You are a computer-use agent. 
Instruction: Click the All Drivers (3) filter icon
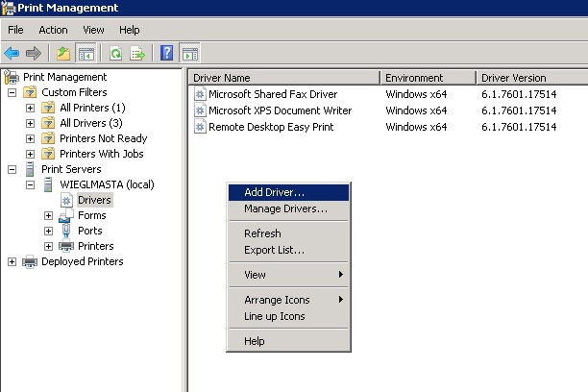click(48, 123)
